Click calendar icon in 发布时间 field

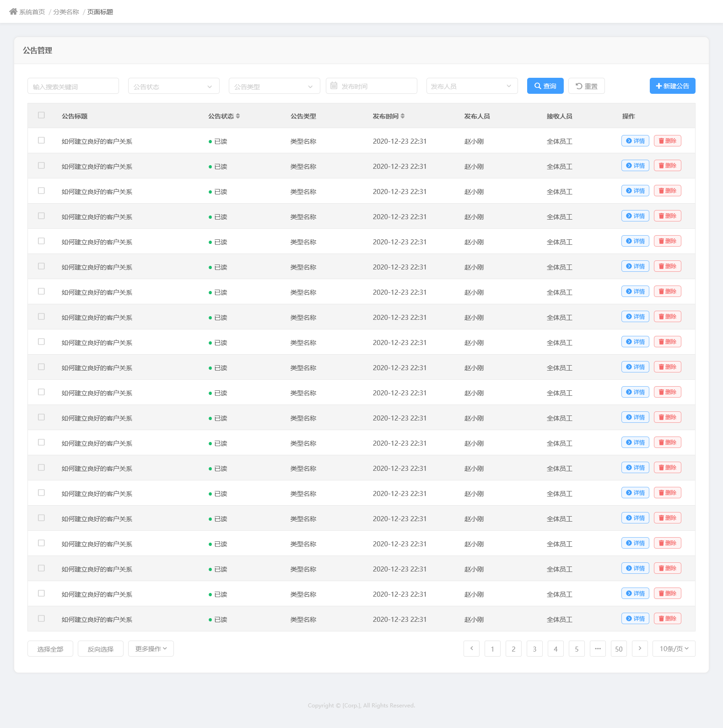[334, 86]
